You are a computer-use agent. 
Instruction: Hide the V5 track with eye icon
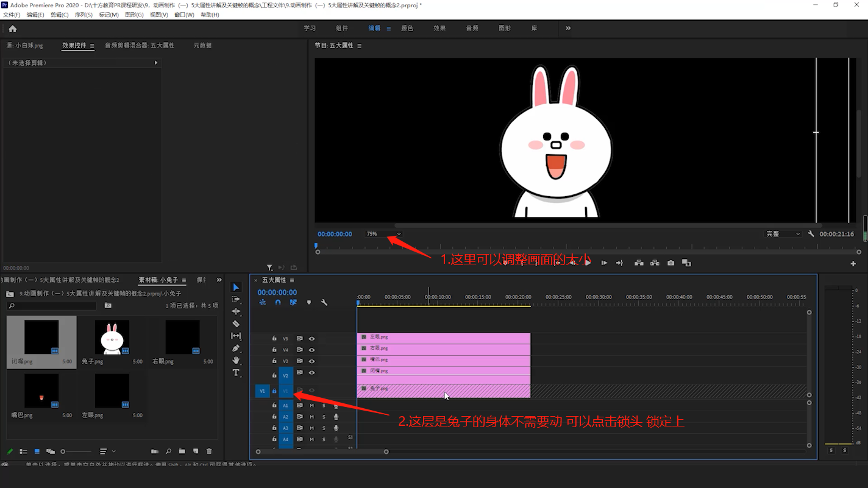[311, 339]
